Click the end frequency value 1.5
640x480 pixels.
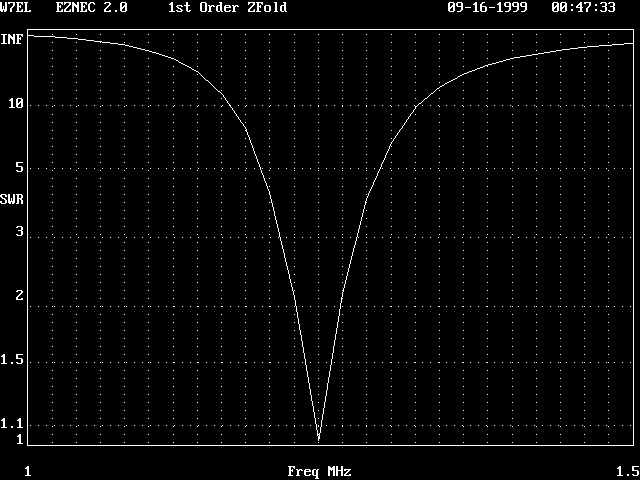pos(628,472)
